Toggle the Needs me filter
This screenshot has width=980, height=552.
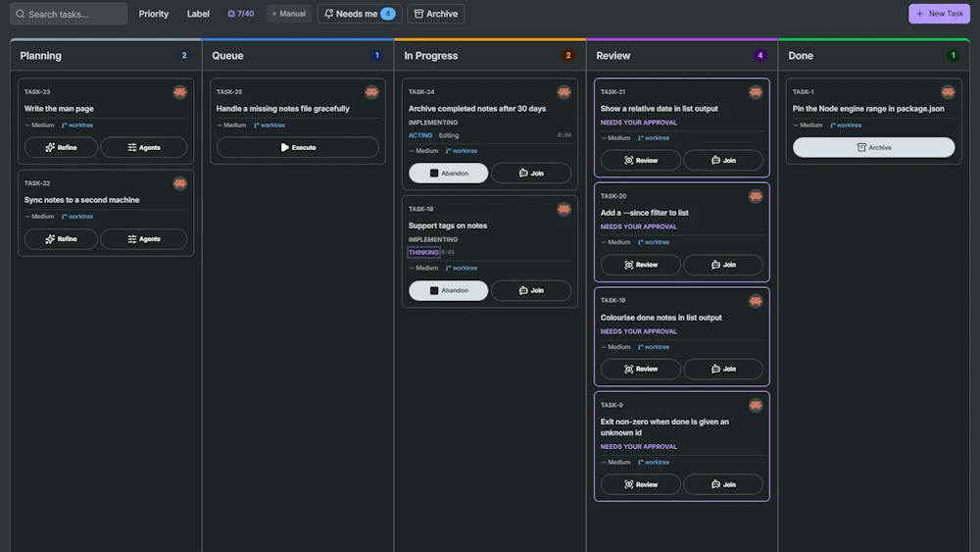[360, 14]
